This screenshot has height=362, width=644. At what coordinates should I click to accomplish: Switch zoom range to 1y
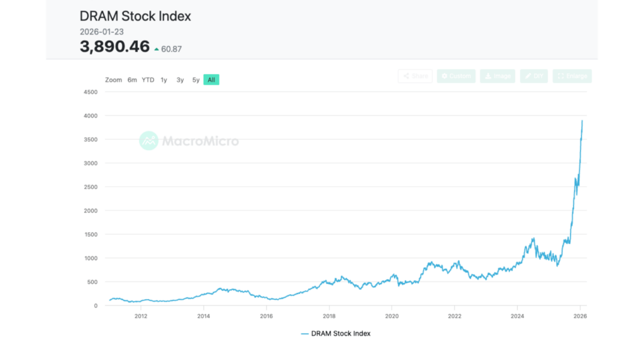coord(164,80)
